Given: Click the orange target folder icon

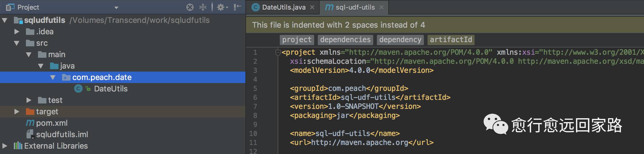Looking at the screenshot, I should (30, 112).
